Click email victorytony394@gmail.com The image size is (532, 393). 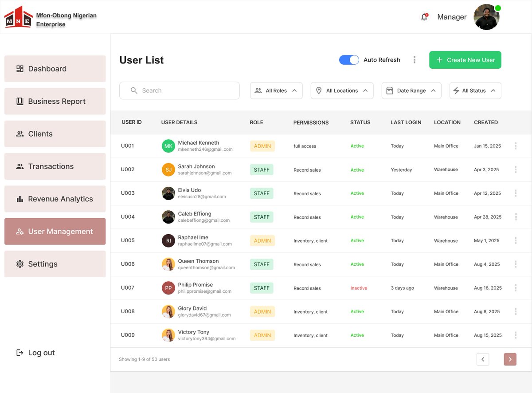[207, 338]
